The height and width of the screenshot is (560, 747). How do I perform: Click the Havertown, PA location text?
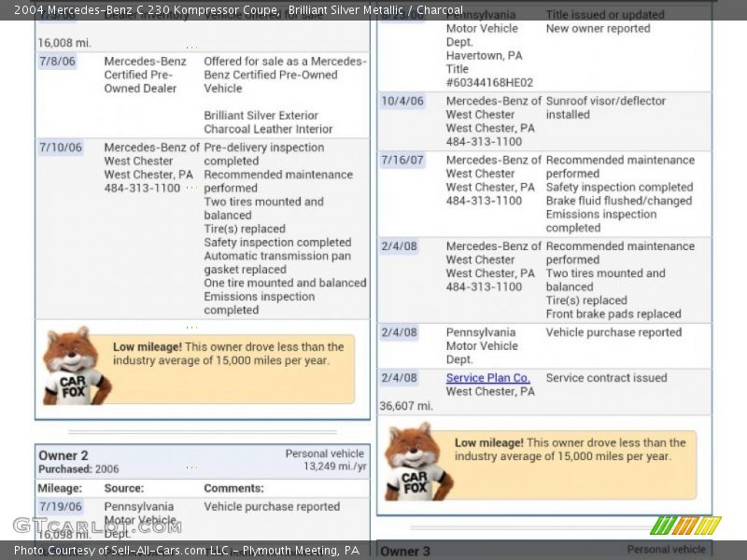484,56
